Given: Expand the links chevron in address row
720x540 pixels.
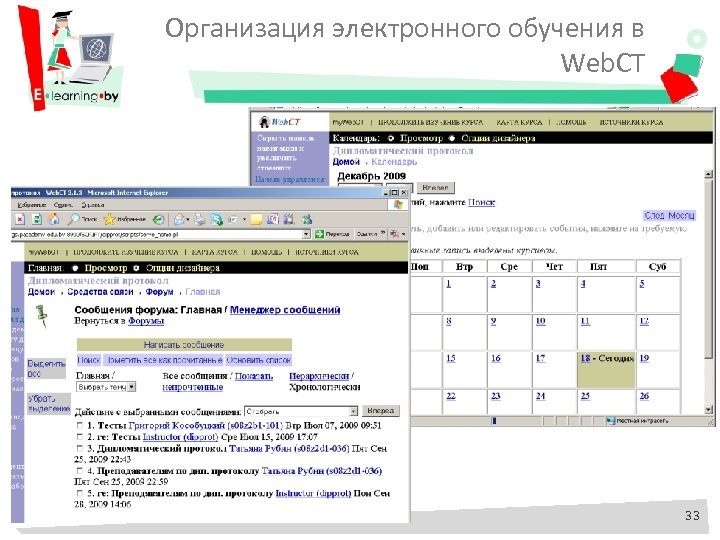Looking at the screenshot, I should 382,234.
